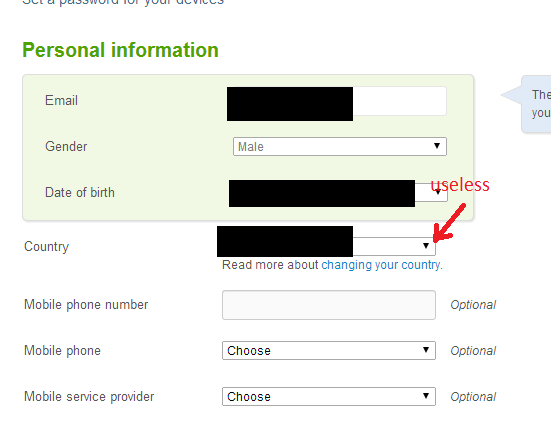The image size is (551, 434).
Task: Click the red arrow annotation
Action: [449, 223]
